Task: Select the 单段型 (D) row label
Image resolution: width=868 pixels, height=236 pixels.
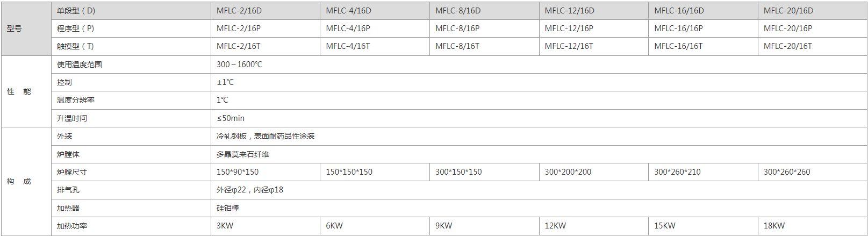Action: 76,11
